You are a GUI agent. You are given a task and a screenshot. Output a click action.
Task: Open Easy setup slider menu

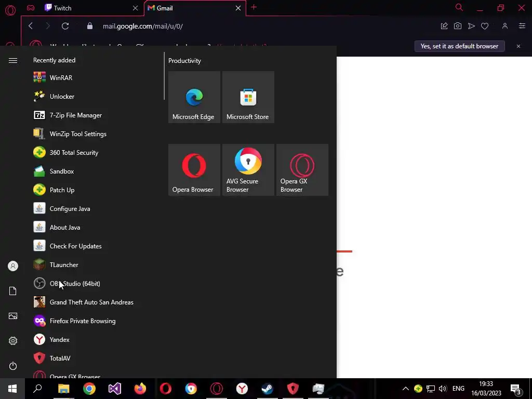tap(522, 26)
